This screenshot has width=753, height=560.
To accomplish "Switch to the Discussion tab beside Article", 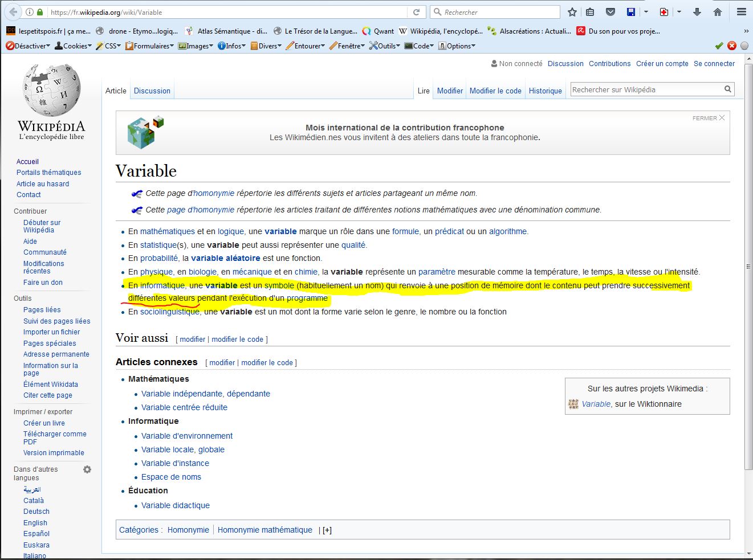I will pyautogui.click(x=152, y=91).
